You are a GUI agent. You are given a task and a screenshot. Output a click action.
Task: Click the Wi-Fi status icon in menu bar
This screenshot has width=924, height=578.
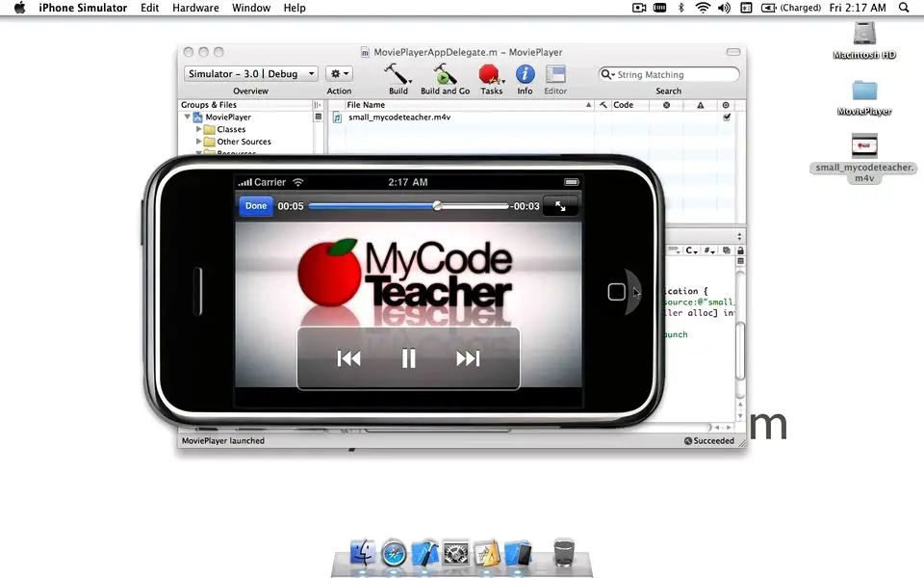click(703, 8)
